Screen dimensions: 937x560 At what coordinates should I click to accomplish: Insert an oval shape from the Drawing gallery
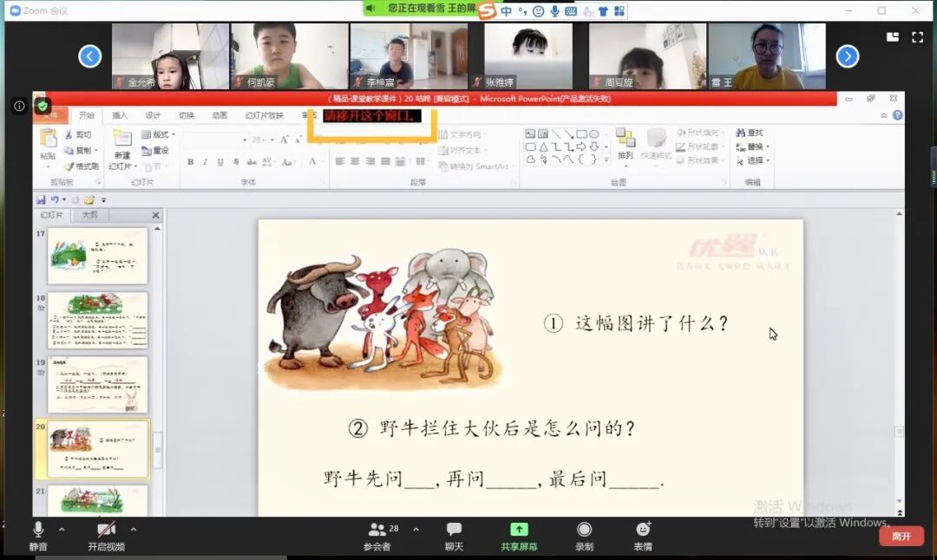(595, 133)
